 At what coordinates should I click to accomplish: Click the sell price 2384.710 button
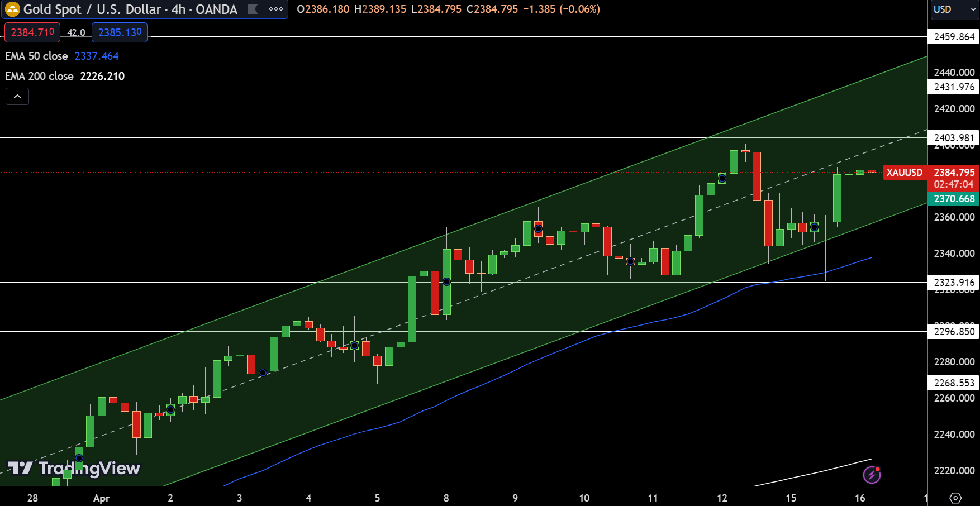click(32, 32)
